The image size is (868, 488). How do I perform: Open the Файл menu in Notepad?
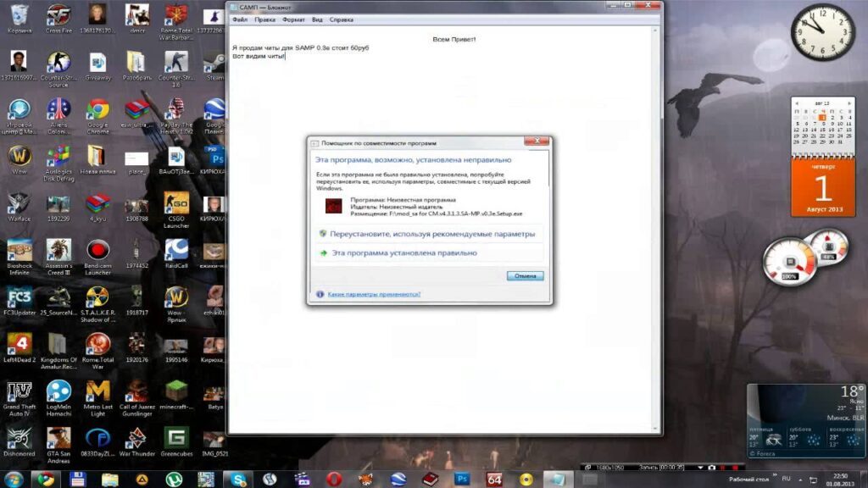[x=240, y=20]
